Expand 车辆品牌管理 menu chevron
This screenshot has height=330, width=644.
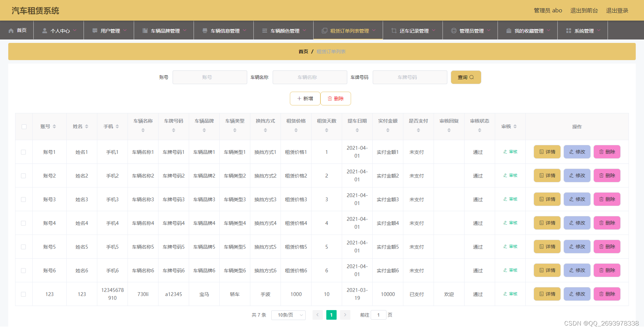tap(185, 30)
